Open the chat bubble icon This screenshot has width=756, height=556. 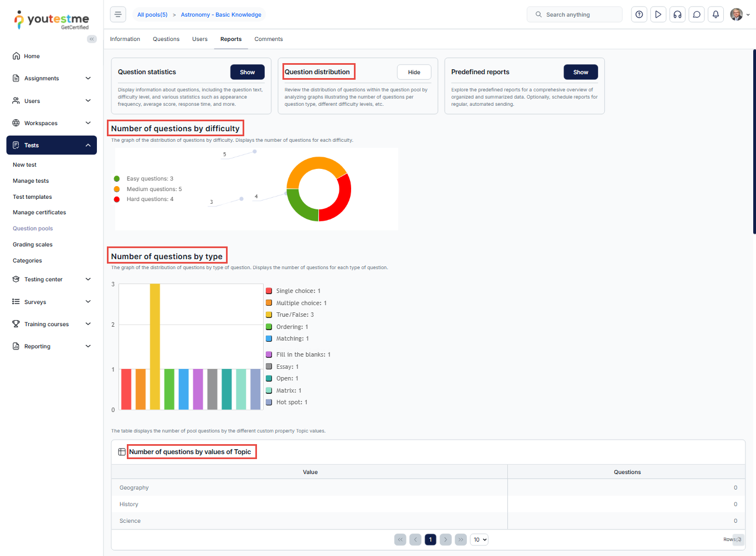(697, 14)
